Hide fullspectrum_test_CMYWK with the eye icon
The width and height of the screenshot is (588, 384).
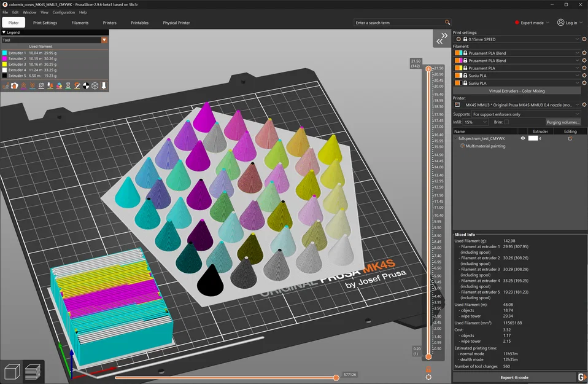point(523,138)
